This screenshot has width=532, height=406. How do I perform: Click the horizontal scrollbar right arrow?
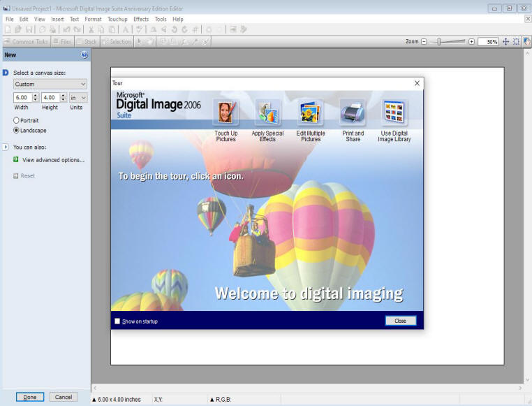[520, 388]
